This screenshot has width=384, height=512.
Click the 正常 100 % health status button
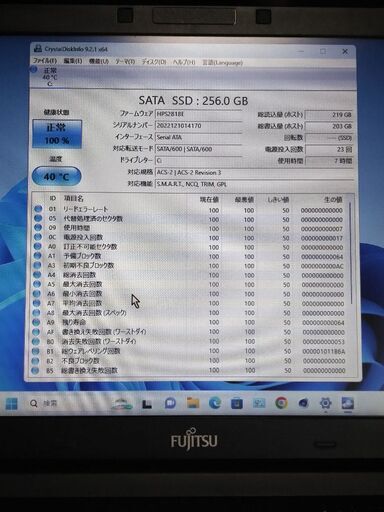coord(57,134)
